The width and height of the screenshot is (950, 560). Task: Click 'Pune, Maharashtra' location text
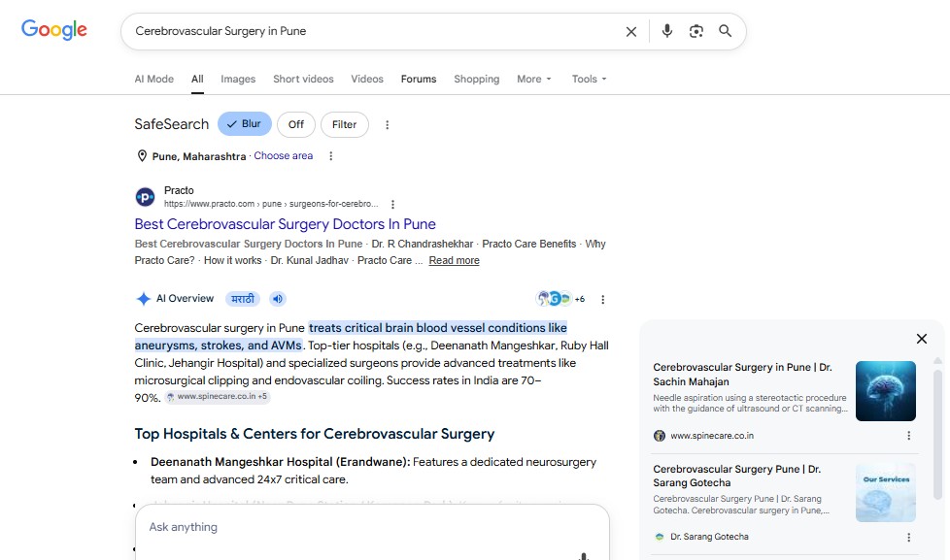point(199,156)
